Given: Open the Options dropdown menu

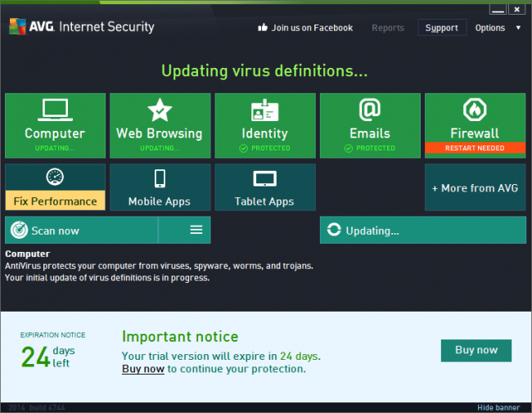Looking at the screenshot, I should pos(497,28).
